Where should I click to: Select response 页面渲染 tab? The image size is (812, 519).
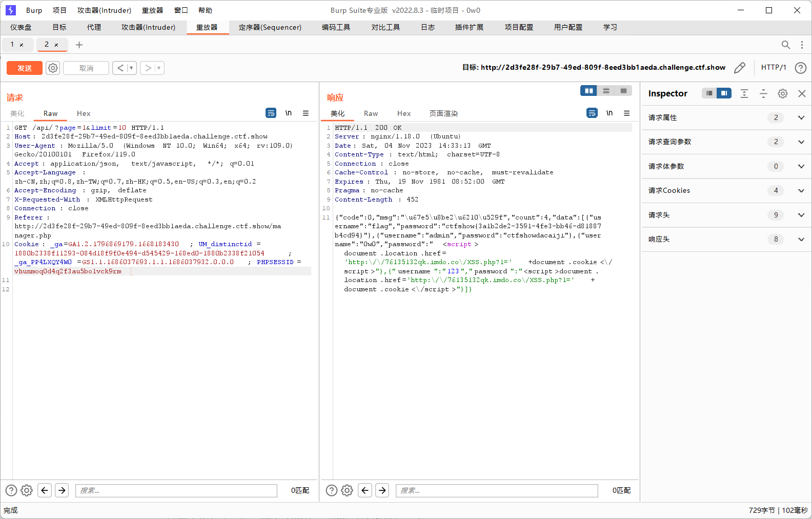point(444,113)
